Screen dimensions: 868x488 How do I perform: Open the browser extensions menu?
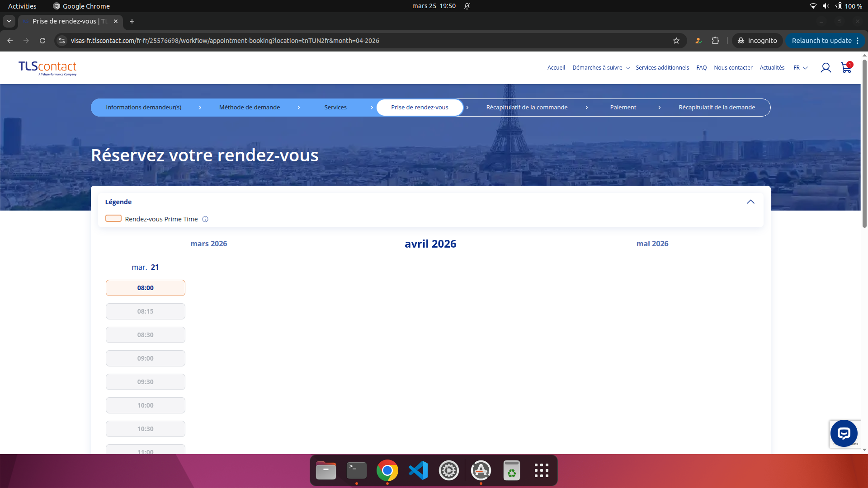pyautogui.click(x=716, y=41)
